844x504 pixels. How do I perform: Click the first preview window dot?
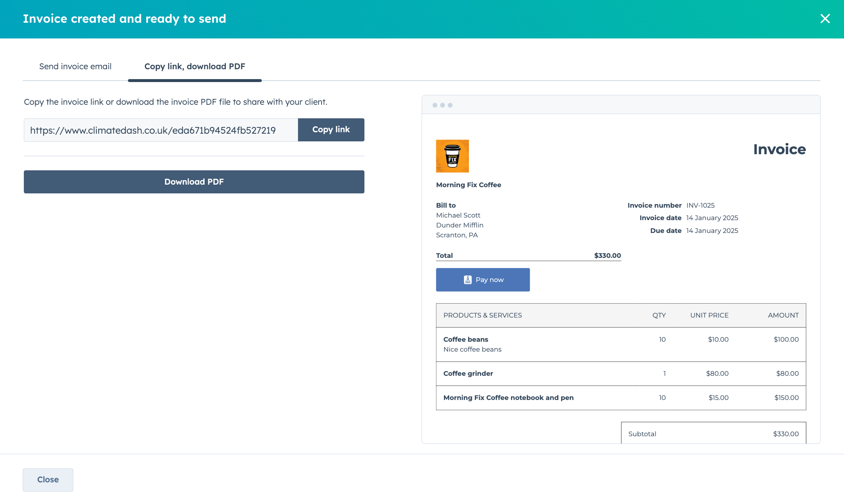(434, 105)
